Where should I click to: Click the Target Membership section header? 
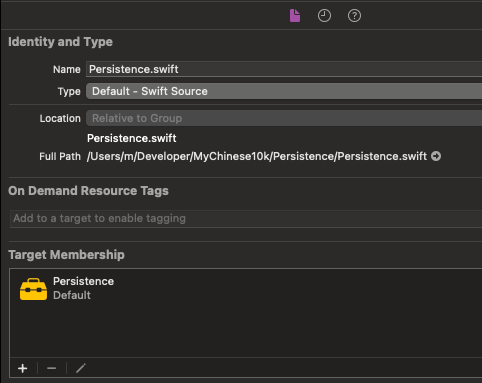[x=66, y=255]
